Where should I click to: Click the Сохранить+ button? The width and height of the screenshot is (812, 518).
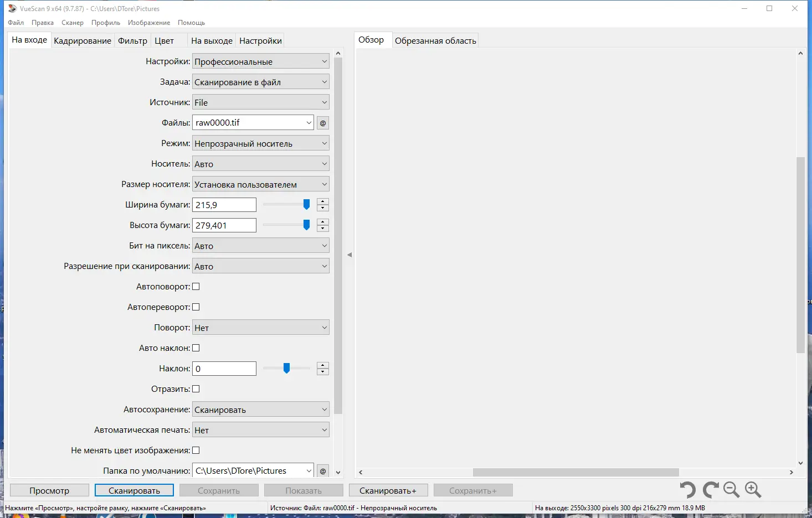(473, 490)
